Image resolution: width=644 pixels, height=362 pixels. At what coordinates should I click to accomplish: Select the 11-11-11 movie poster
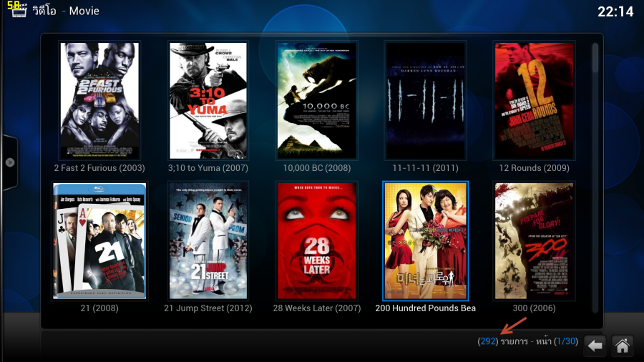[426, 101]
